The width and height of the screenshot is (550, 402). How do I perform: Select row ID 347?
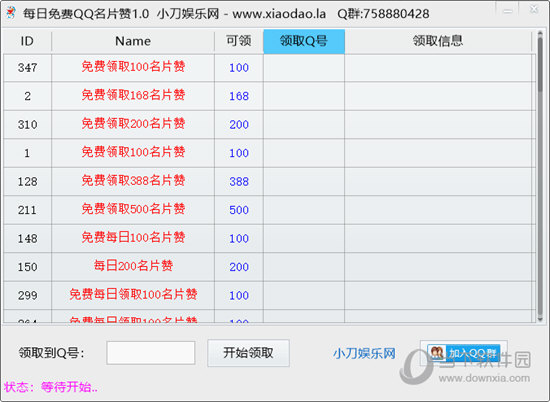(x=269, y=68)
